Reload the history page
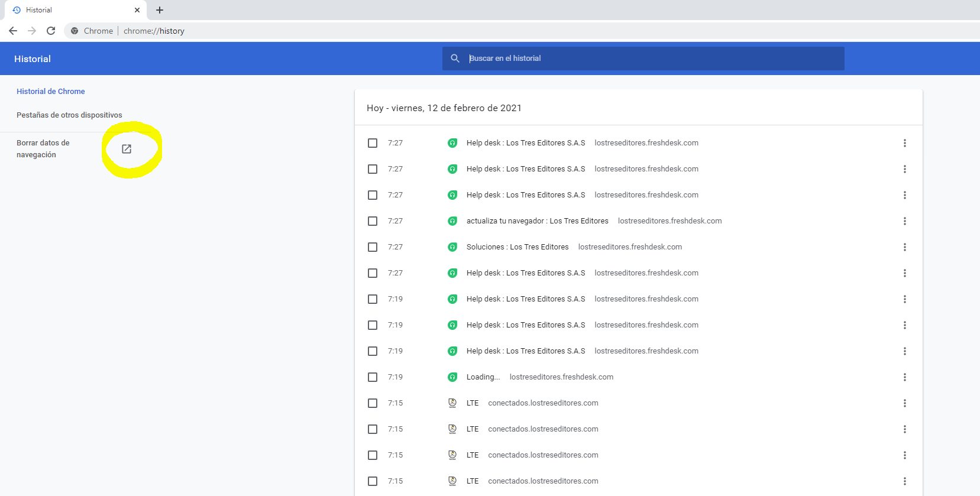This screenshot has width=980, height=496. tap(51, 31)
